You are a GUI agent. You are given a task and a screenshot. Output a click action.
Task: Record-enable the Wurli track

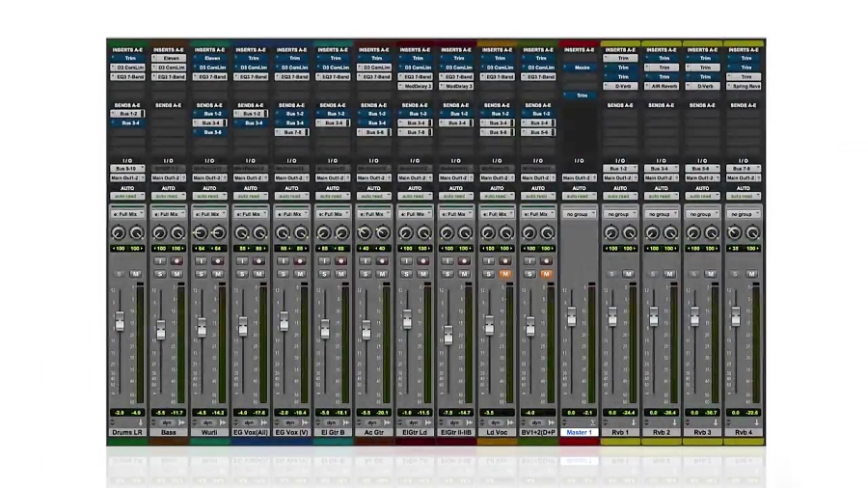218,260
